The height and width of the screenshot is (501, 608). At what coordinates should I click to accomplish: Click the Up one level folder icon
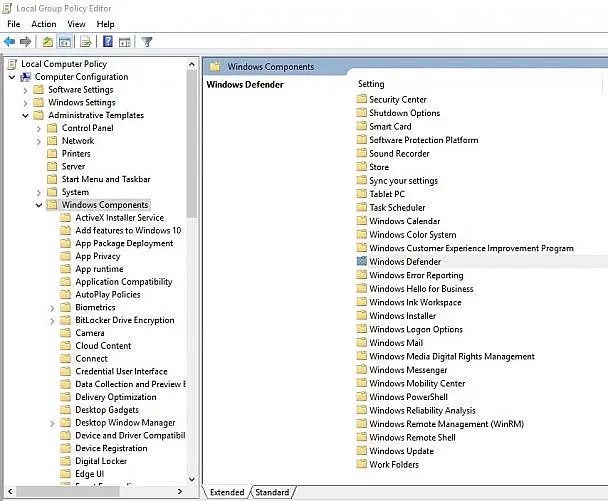click(48, 41)
